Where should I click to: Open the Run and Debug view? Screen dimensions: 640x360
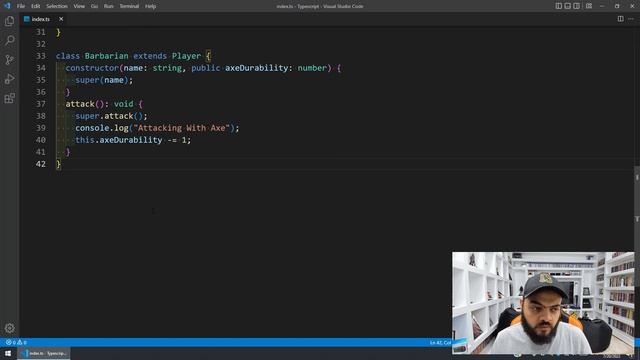click(x=9, y=79)
